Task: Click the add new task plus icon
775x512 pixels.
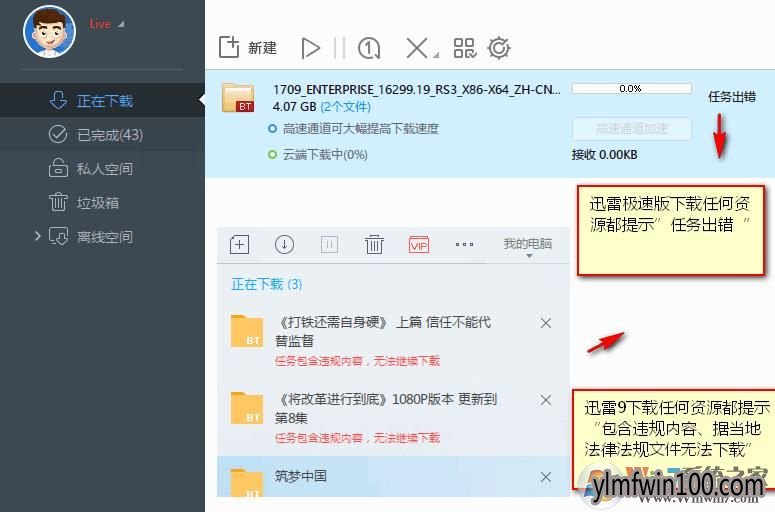Action: [x=240, y=244]
